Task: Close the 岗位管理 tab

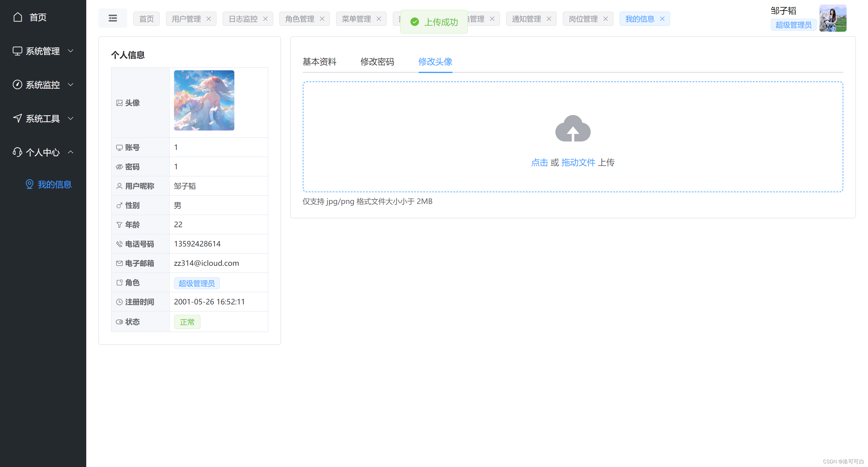Action: (x=606, y=19)
